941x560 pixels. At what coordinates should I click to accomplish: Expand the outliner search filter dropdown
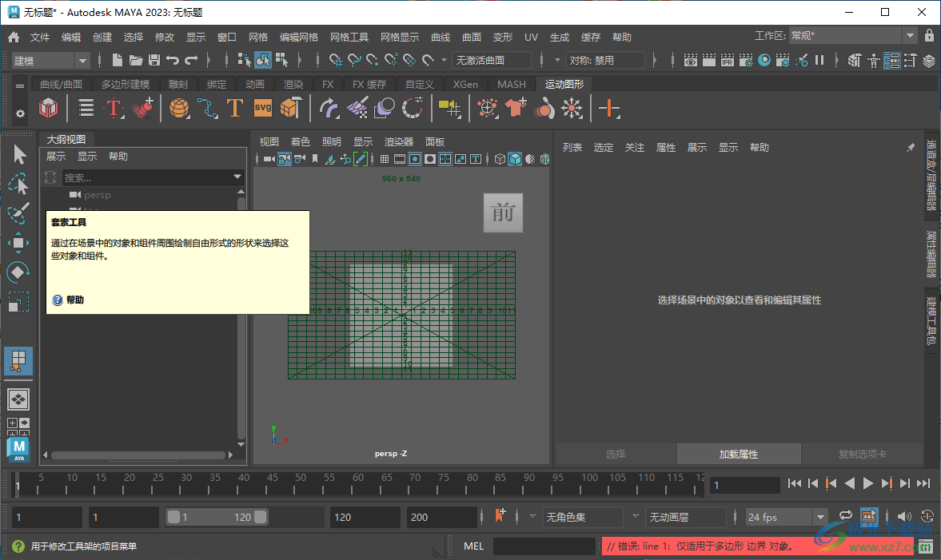pyautogui.click(x=237, y=177)
